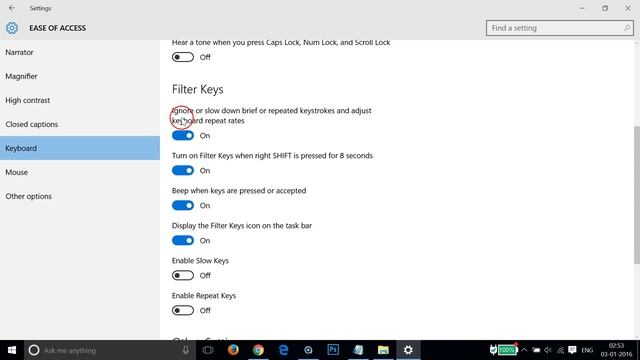Click the ENG language indicator
This screenshot has height=360, width=640.
[587, 350]
